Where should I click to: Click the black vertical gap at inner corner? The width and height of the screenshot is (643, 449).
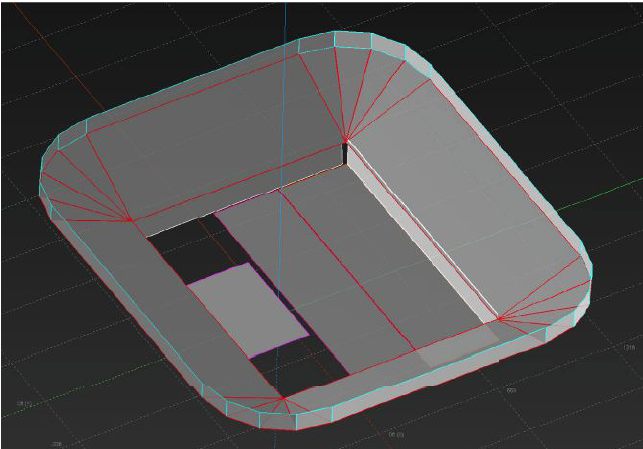(x=345, y=153)
